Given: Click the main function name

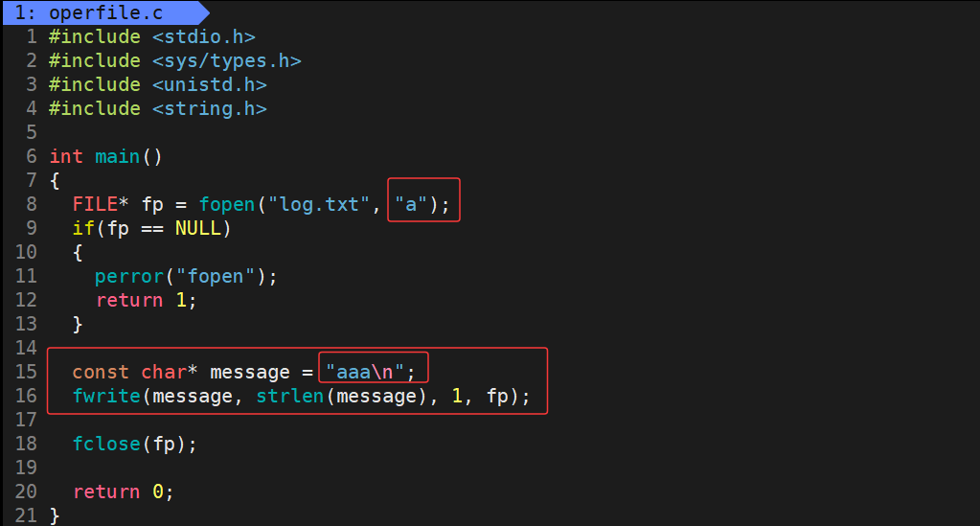Looking at the screenshot, I should pos(117,157).
